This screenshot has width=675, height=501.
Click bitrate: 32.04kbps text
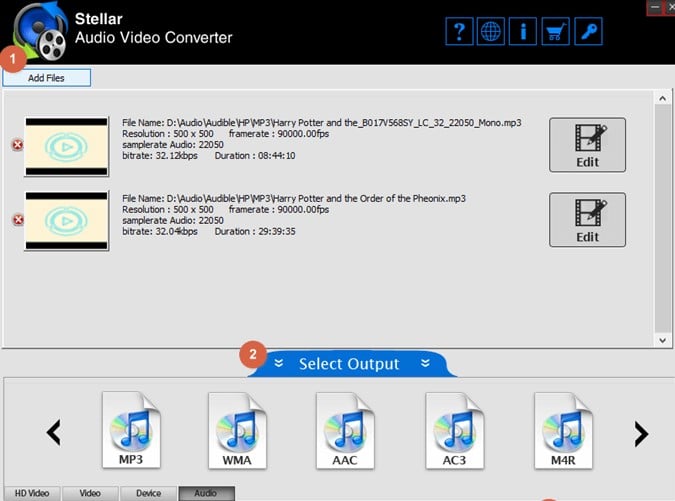point(160,232)
